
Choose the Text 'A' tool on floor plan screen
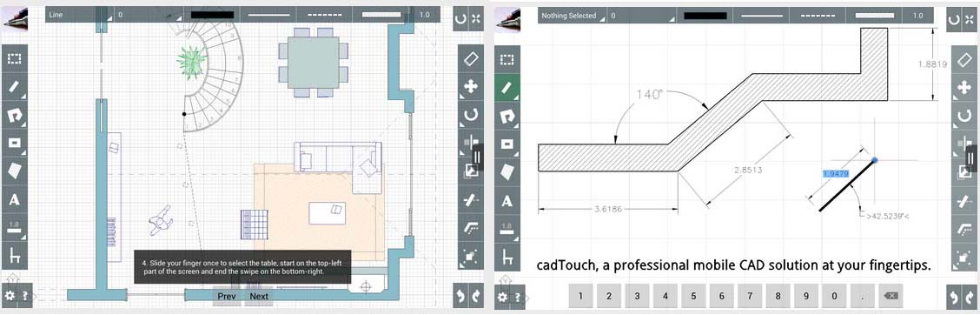point(15,201)
